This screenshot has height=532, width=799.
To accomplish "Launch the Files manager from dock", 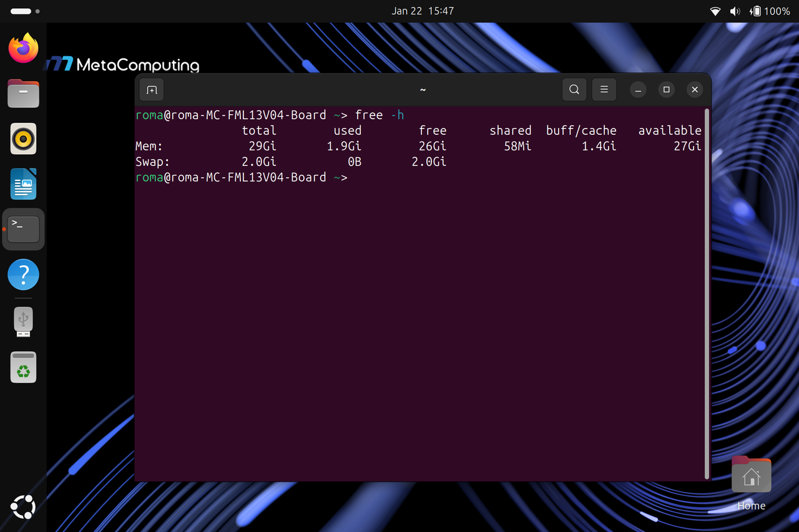I will click(23, 94).
